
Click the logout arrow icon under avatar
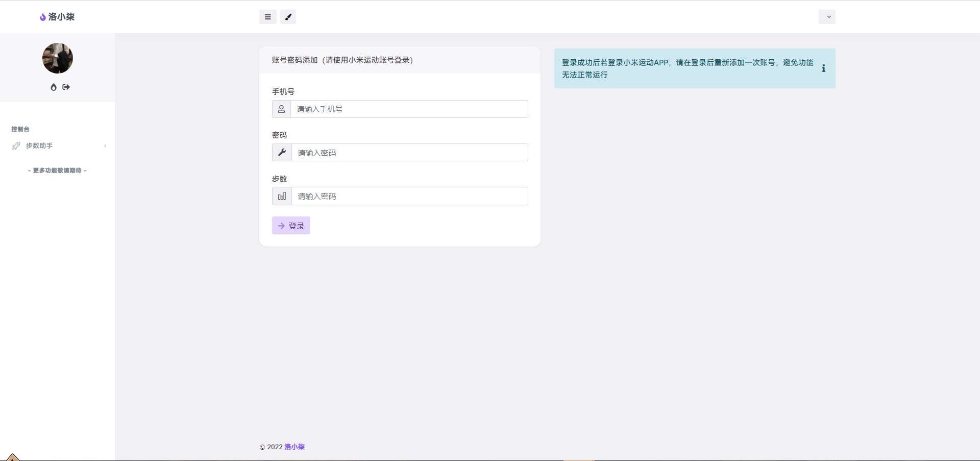(66, 87)
